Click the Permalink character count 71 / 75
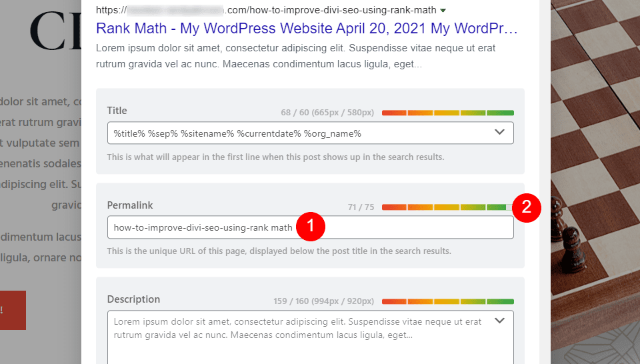 tap(361, 207)
